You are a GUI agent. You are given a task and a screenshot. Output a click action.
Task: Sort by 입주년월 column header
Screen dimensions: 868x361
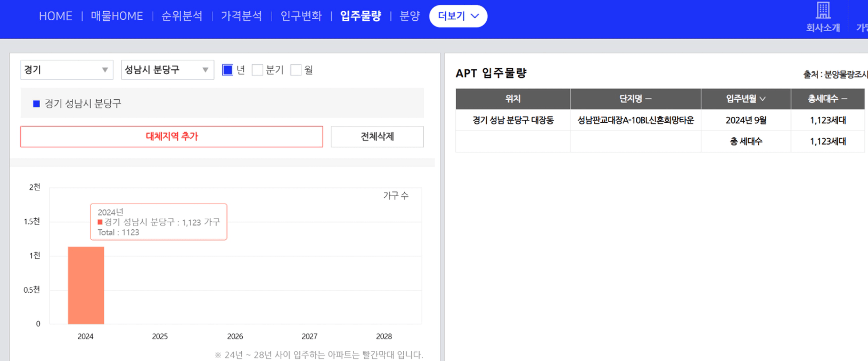[x=746, y=99]
